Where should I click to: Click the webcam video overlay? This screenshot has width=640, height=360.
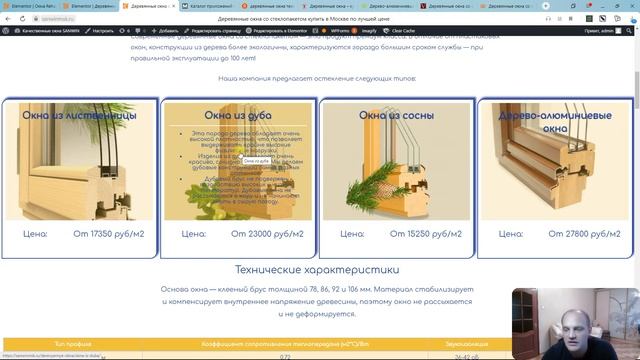[x=576, y=324]
